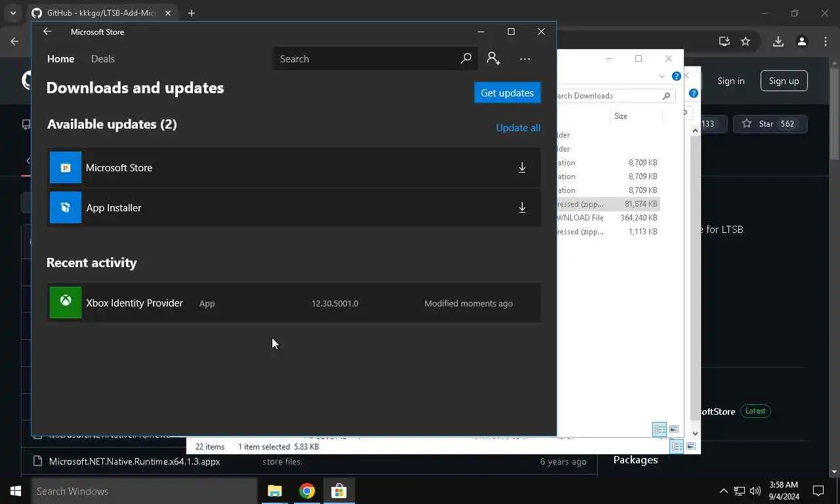Click the Update all link
The width and height of the screenshot is (840, 504).
click(x=518, y=128)
